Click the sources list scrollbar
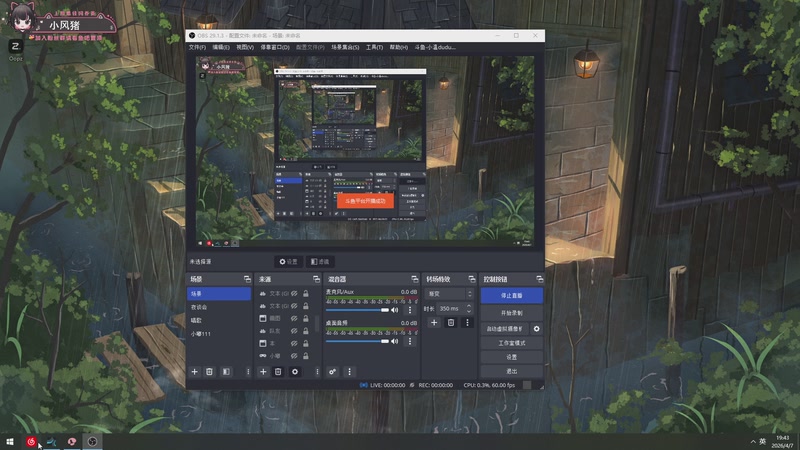 (317, 323)
